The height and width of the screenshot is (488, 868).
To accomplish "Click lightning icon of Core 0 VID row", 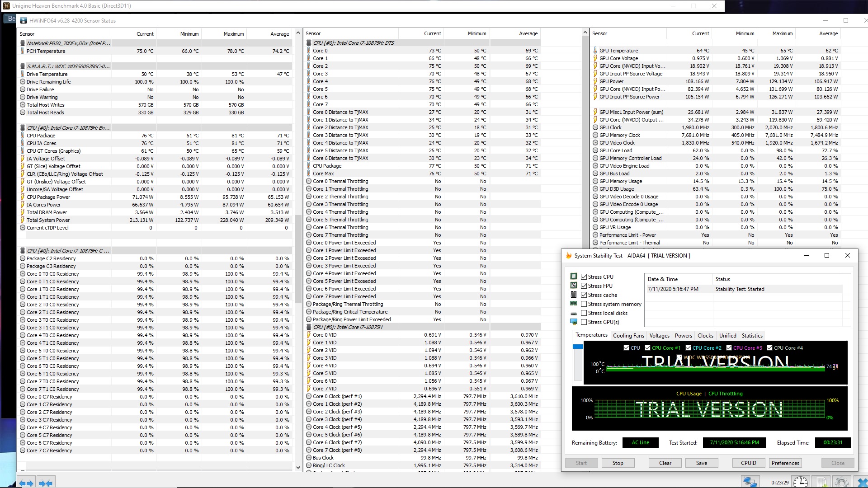I will [x=309, y=335].
